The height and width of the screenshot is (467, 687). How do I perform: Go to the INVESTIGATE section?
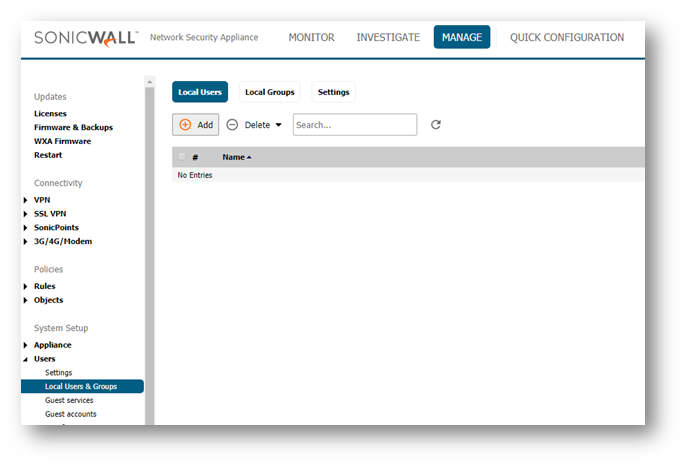click(x=388, y=38)
